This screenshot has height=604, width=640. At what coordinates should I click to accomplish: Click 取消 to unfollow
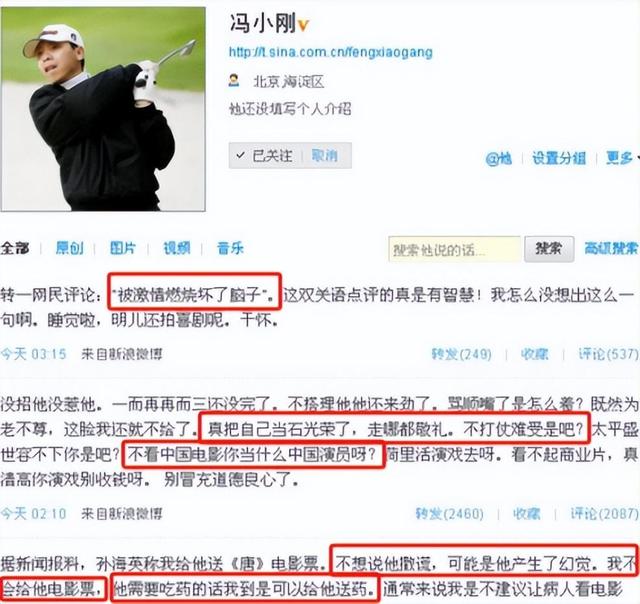pyautogui.click(x=324, y=155)
